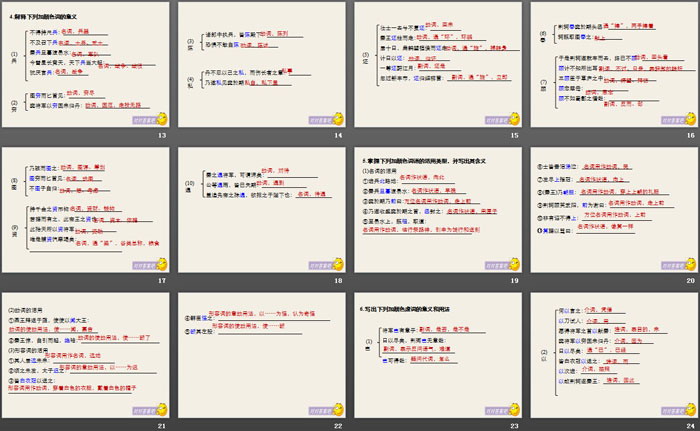700x431 pixels.
Task: Select slide 18 thumbnail
Action: tap(262, 210)
